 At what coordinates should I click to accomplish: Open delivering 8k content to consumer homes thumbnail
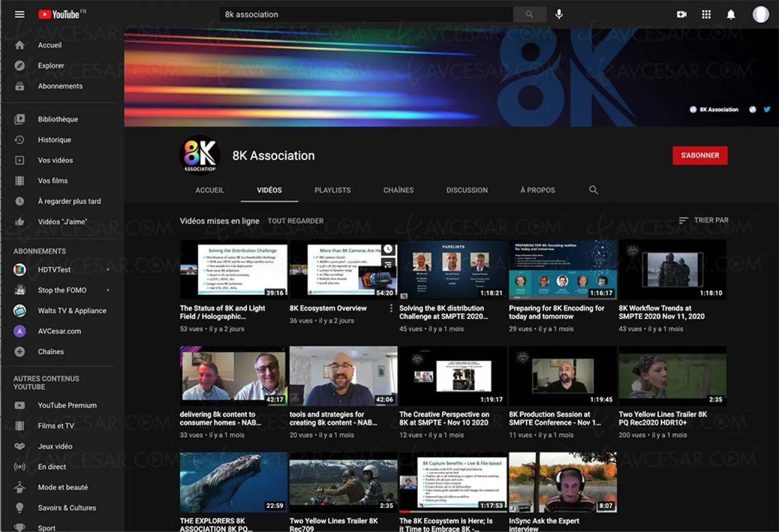[x=234, y=376]
